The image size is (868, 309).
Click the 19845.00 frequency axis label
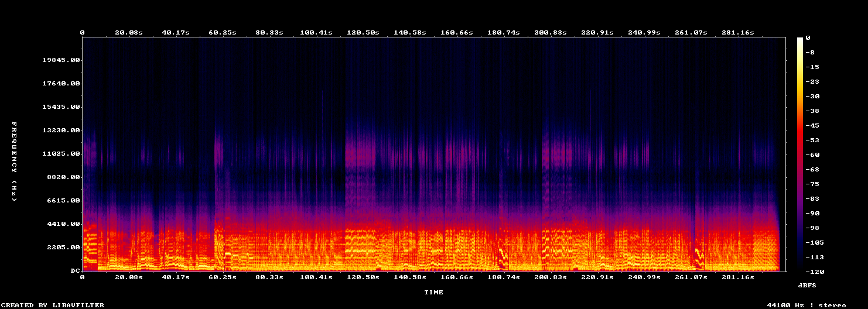(x=61, y=60)
